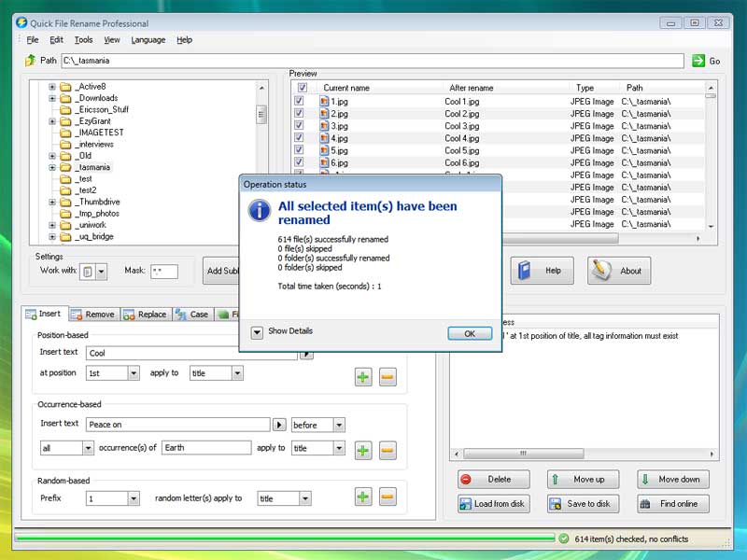Expand Show Details in the dialog
747x560 pixels.
coord(257,331)
